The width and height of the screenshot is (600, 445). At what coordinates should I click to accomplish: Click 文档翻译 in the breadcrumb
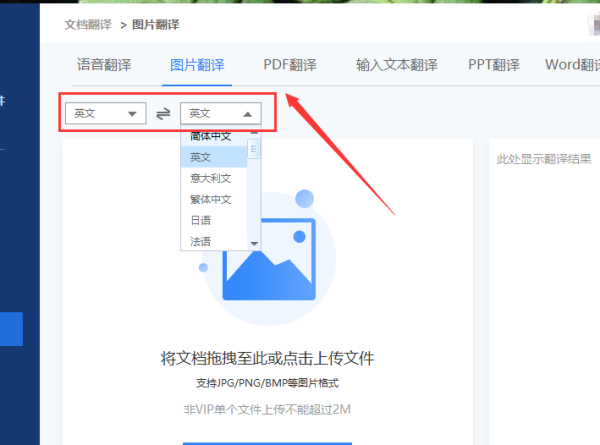(88, 22)
